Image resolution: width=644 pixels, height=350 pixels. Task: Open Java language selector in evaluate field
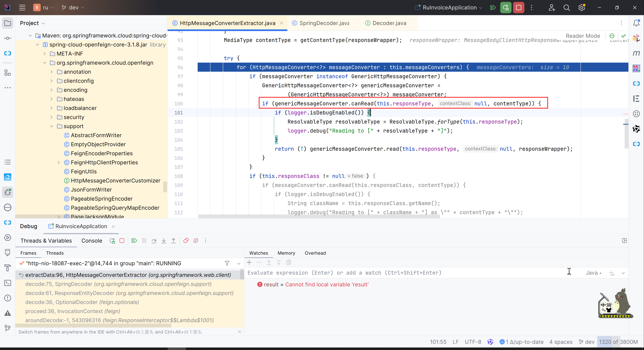point(594,273)
